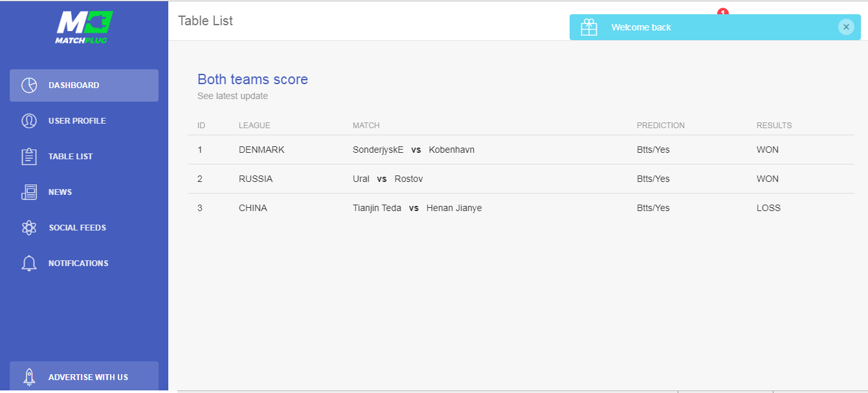
Task: Click the Notifications bell icon
Action: [x=29, y=264]
